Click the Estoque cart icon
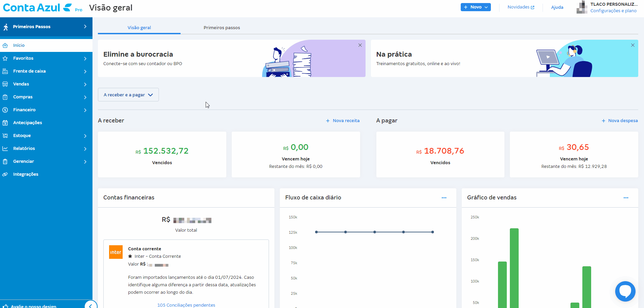The image size is (644, 308). (5, 136)
